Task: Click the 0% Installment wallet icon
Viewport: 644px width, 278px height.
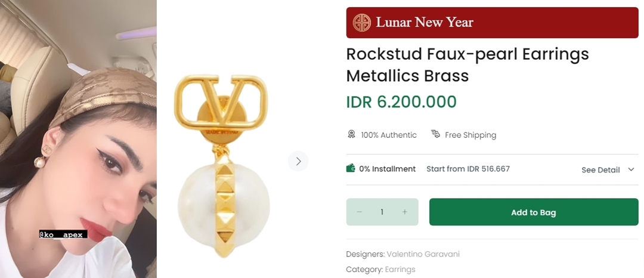Action: click(351, 169)
